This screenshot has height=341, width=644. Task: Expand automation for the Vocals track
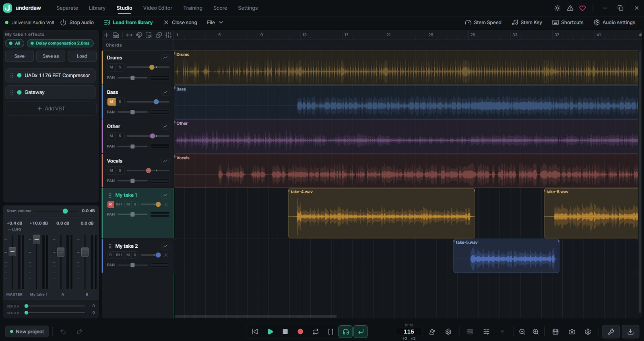pos(165,161)
